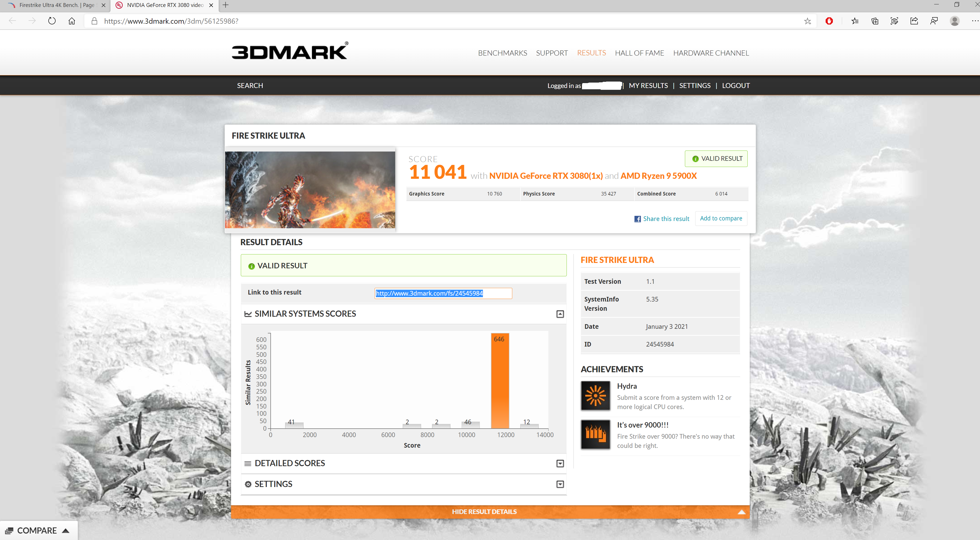
Task: Open the browser profile avatar
Action: click(954, 21)
